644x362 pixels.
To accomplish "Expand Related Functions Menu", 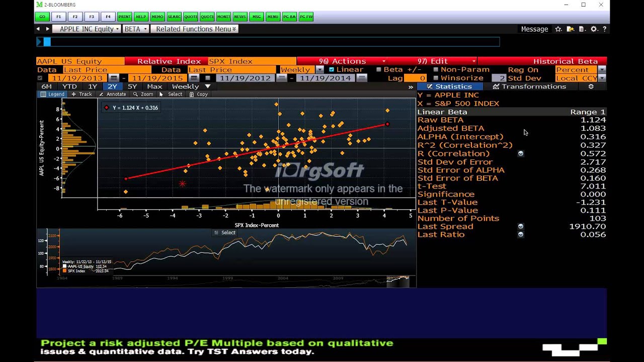I will [x=194, y=29].
